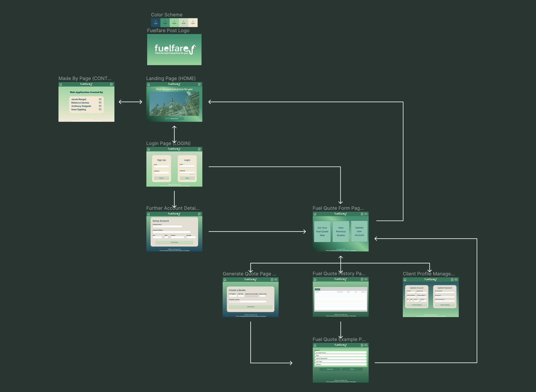Click envelope icon next to Jacob Rangel
This screenshot has width=536, height=392.
[x=100, y=99]
